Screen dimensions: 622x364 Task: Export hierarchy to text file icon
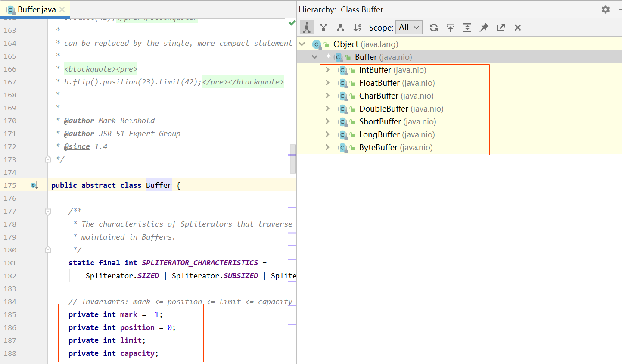[501, 28]
